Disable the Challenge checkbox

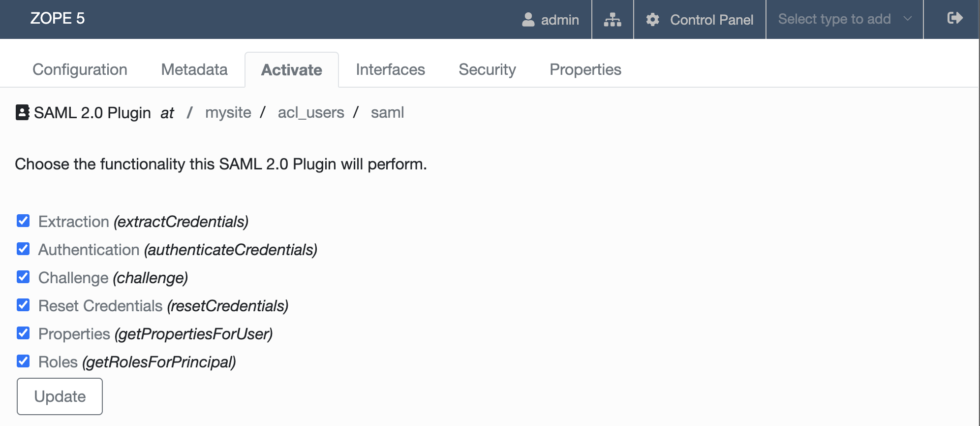point(23,277)
